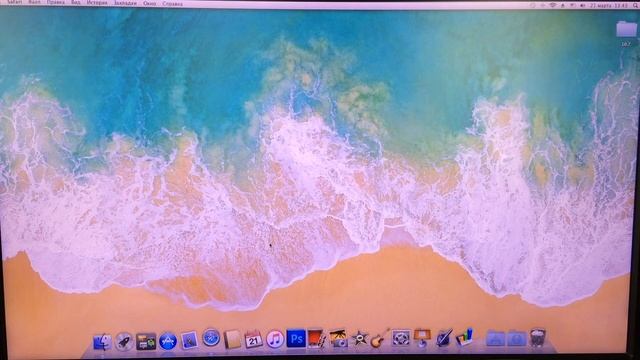This screenshot has height=360, width=640.
Task: Open Mission Control from the dock
Action: coord(146,341)
